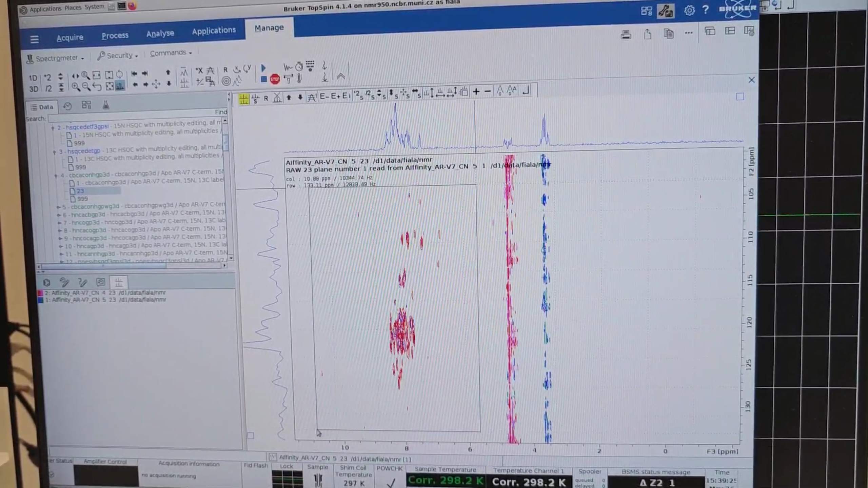The width and height of the screenshot is (868, 488).
Task: Open the Analyse tab
Action: point(160,34)
